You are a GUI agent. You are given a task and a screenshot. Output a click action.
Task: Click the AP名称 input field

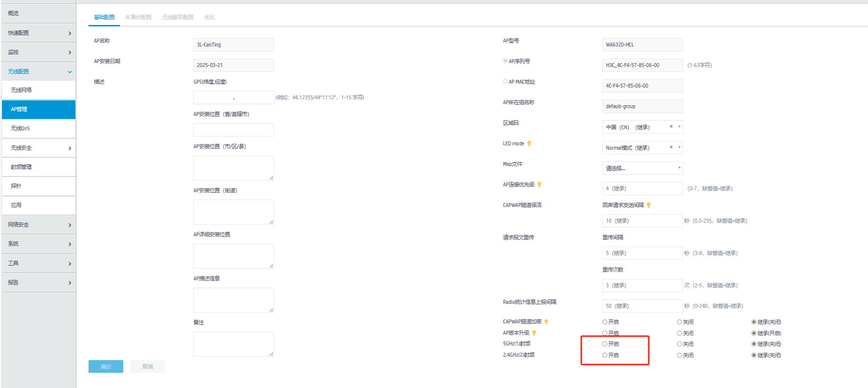click(233, 45)
